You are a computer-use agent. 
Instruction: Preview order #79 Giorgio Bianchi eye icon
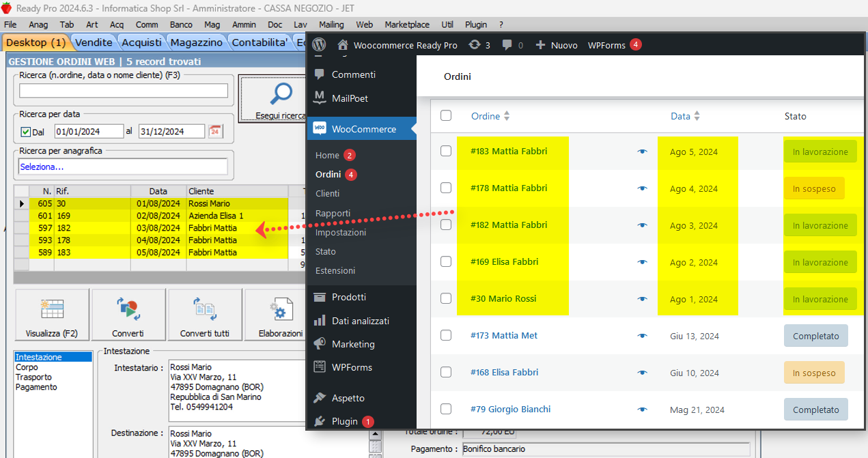click(642, 410)
